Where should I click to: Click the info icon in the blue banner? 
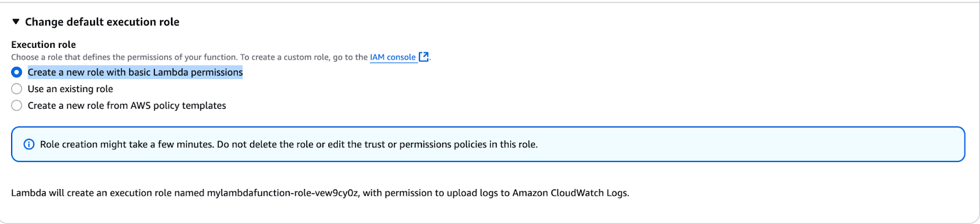[x=29, y=144]
